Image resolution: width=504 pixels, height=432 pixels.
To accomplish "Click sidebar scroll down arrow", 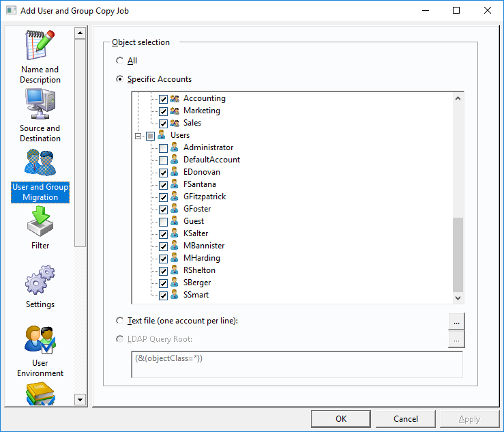I will click(x=80, y=400).
